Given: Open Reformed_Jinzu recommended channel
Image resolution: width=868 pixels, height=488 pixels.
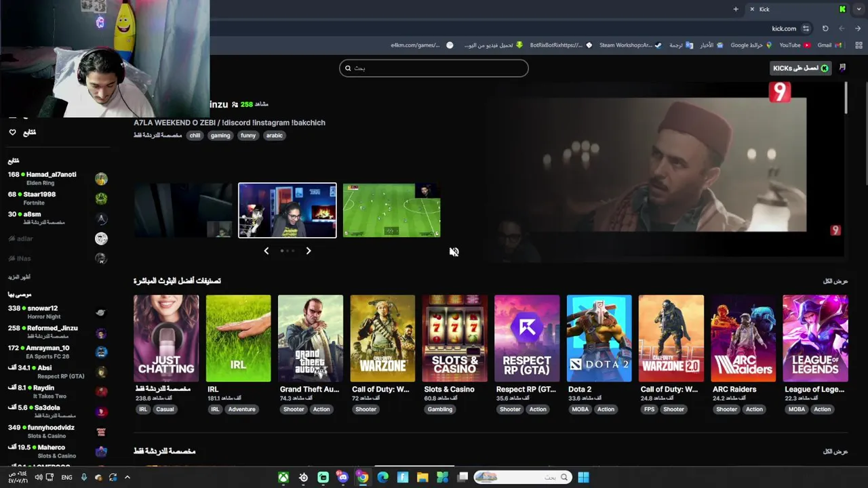Looking at the screenshot, I should pyautogui.click(x=58, y=332).
